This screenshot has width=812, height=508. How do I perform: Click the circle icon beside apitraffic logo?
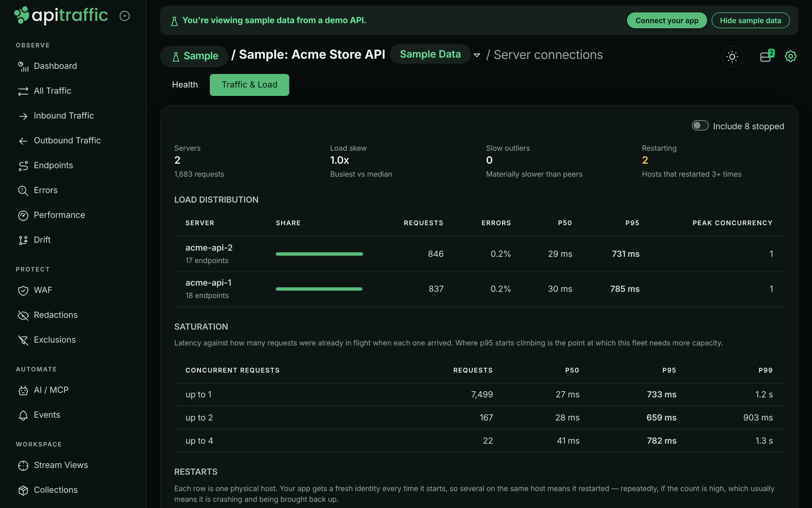pos(125,16)
